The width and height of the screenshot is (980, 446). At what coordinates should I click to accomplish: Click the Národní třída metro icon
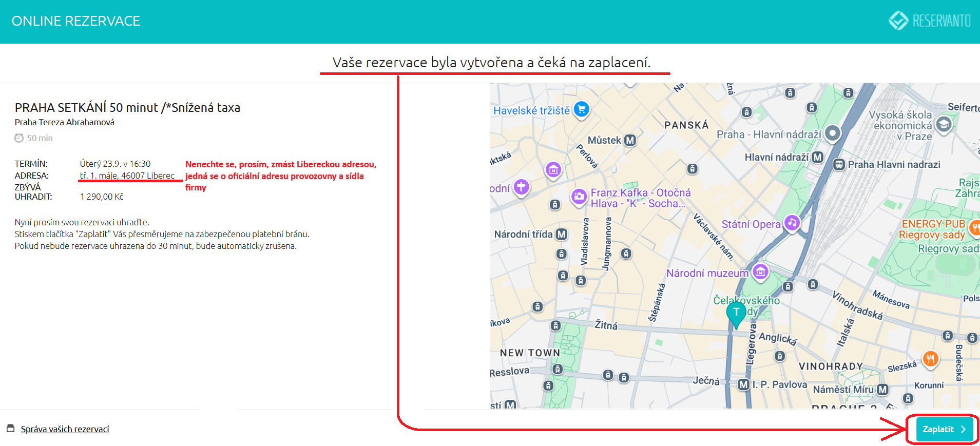point(562,234)
